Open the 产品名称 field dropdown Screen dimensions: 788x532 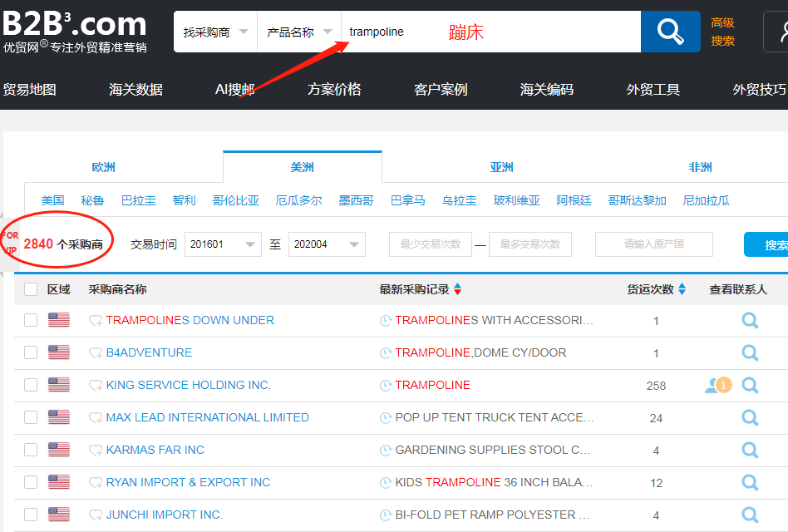299,32
